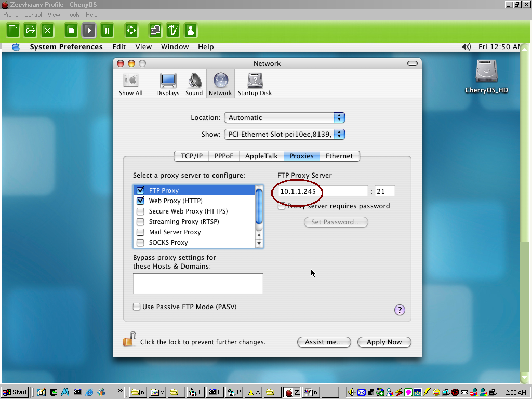Tick Proxy server requires password checkbox
This screenshot has width=532, height=399.
click(x=282, y=206)
